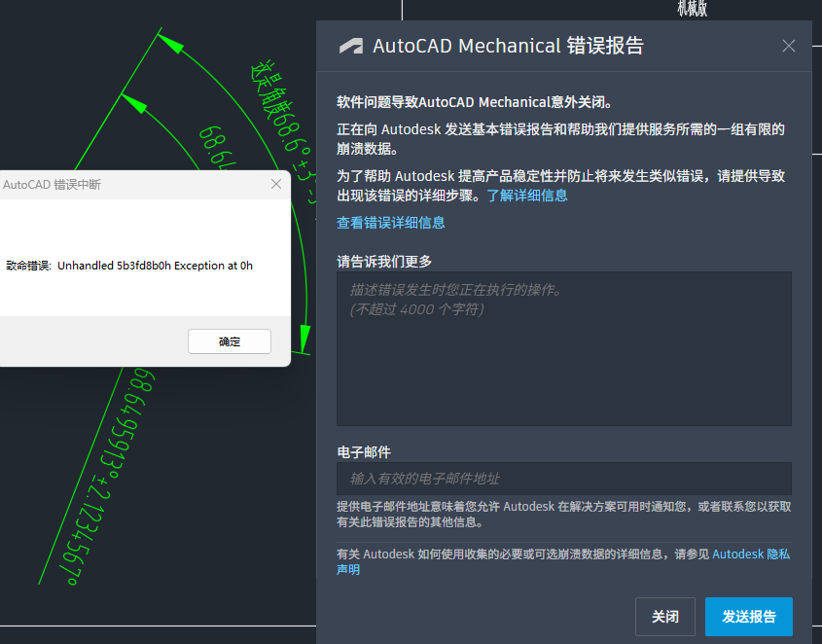Click the 软件问题导致AutoCAD Mechanical意外关闭 heading
Screen dimensions: 822x644
pos(475,102)
